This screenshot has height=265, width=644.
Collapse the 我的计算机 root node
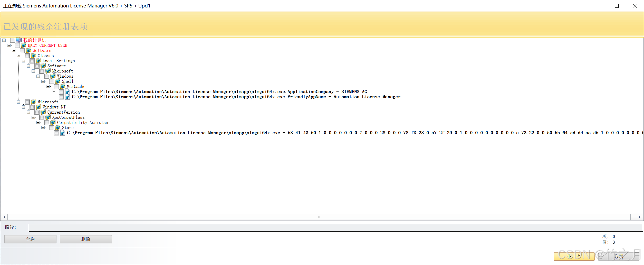click(4, 40)
